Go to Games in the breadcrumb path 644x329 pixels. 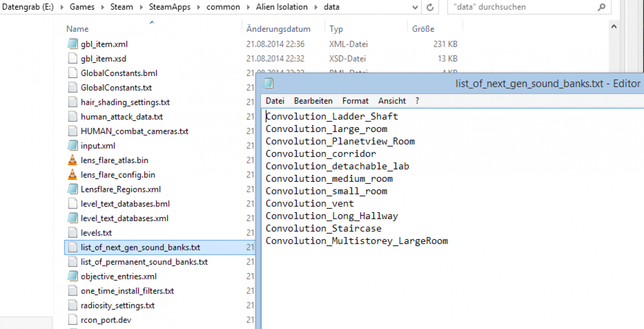point(83,7)
